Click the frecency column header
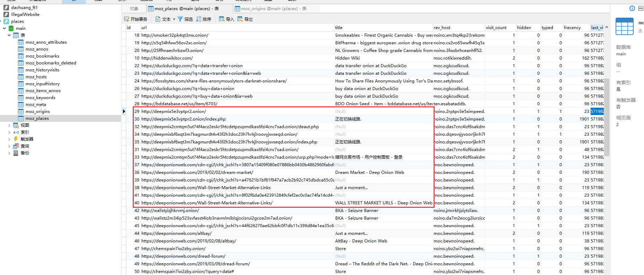Viewport: 644px width, 275px height. click(x=577, y=27)
